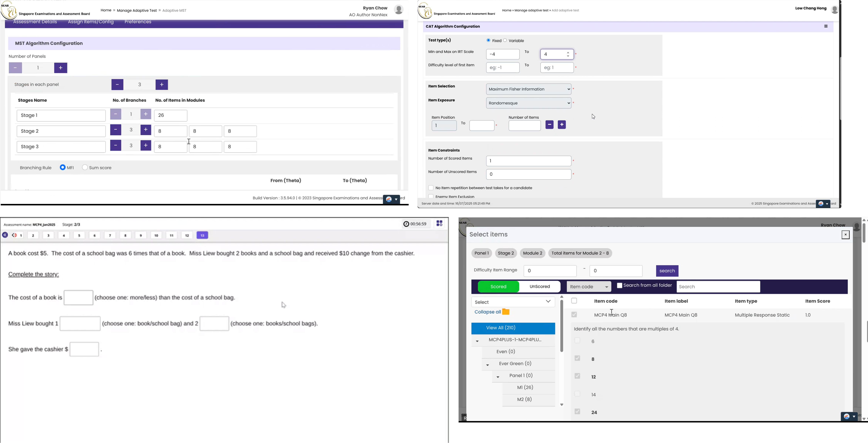Screen dimensions: 868x443
Task: Go to question 7 in navigator
Action: [110, 236]
